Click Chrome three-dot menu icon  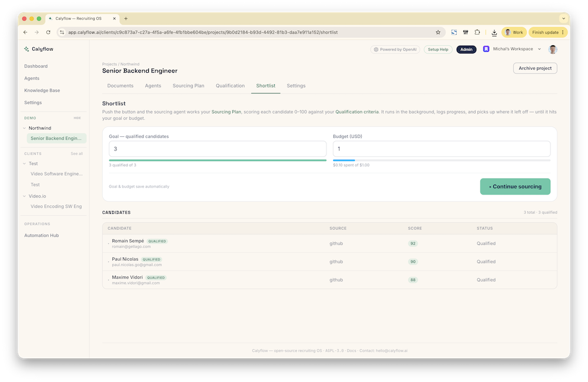click(x=563, y=32)
